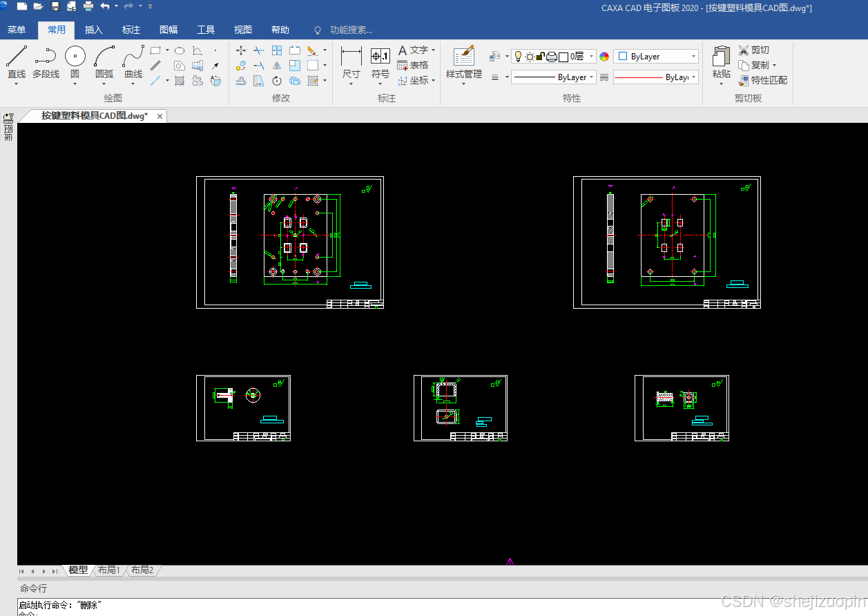Choose the rectangle drawing tool
The image size is (868, 616).
coord(155,50)
